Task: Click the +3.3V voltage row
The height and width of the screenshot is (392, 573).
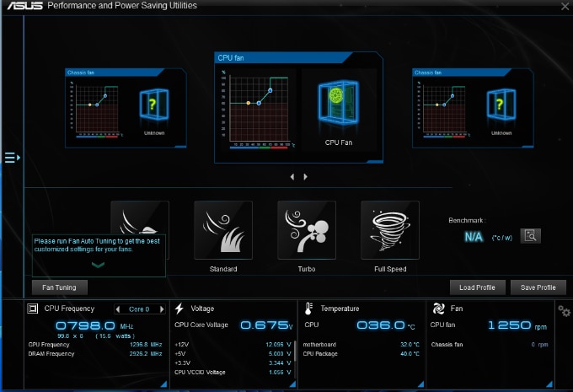Action: (x=233, y=363)
